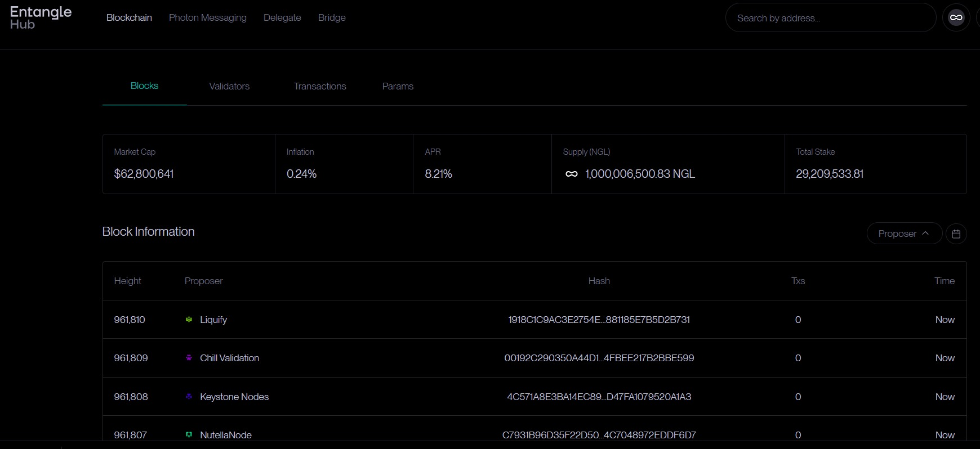Open block height 961,810
The width and height of the screenshot is (980, 449).
(130, 320)
